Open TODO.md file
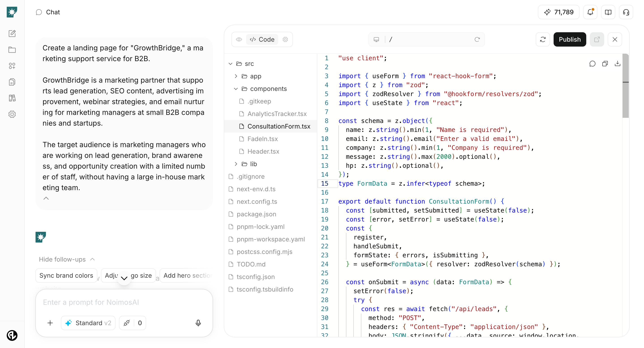 coord(271,264)
